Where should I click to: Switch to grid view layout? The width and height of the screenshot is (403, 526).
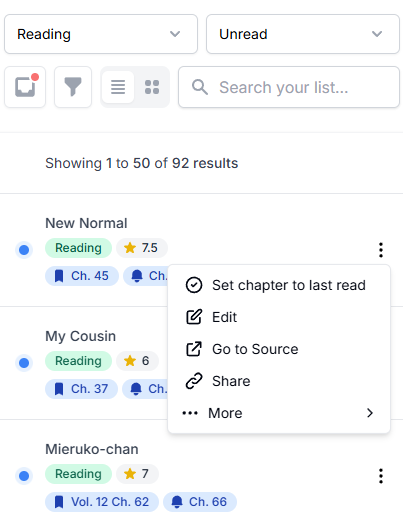click(x=152, y=87)
